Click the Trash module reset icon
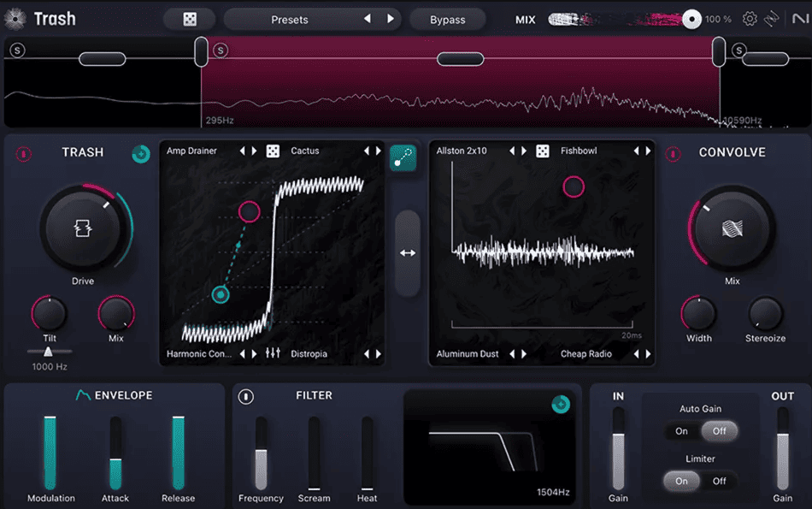 tap(141, 154)
